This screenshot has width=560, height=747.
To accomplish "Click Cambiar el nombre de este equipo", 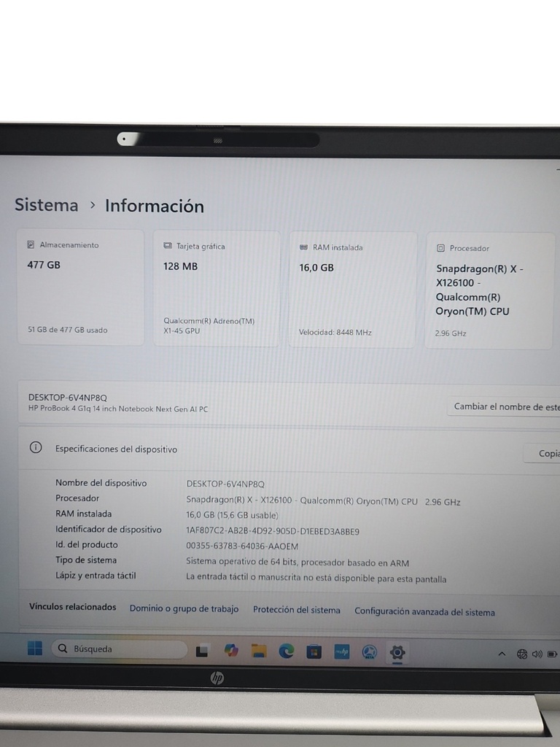I will tap(503, 407).
